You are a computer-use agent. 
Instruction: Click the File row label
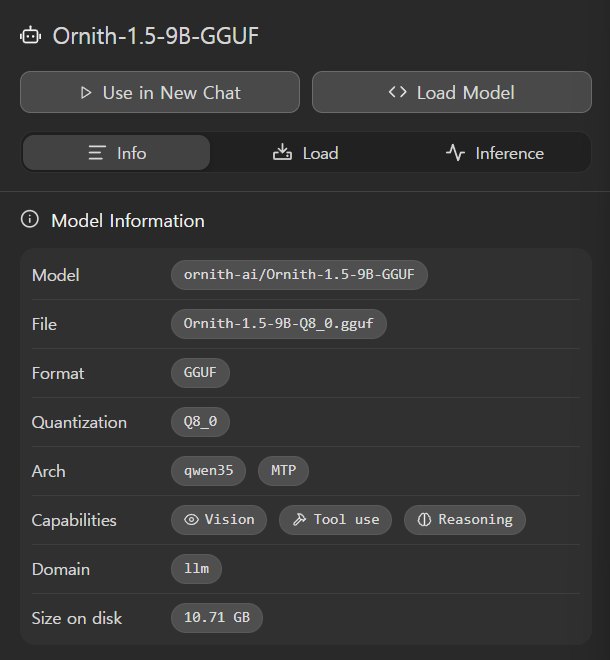[x=44, y=324]
